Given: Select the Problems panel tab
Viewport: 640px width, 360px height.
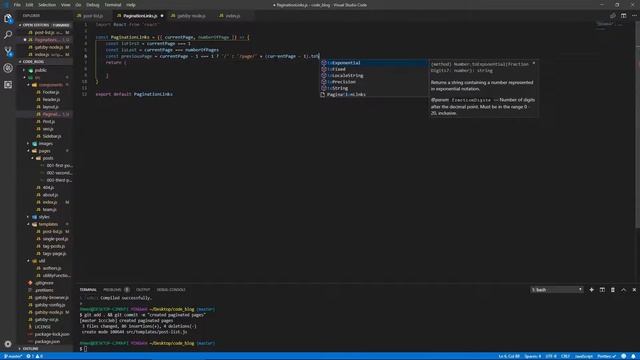Looking at the screenshot, I should coord(112,290).
